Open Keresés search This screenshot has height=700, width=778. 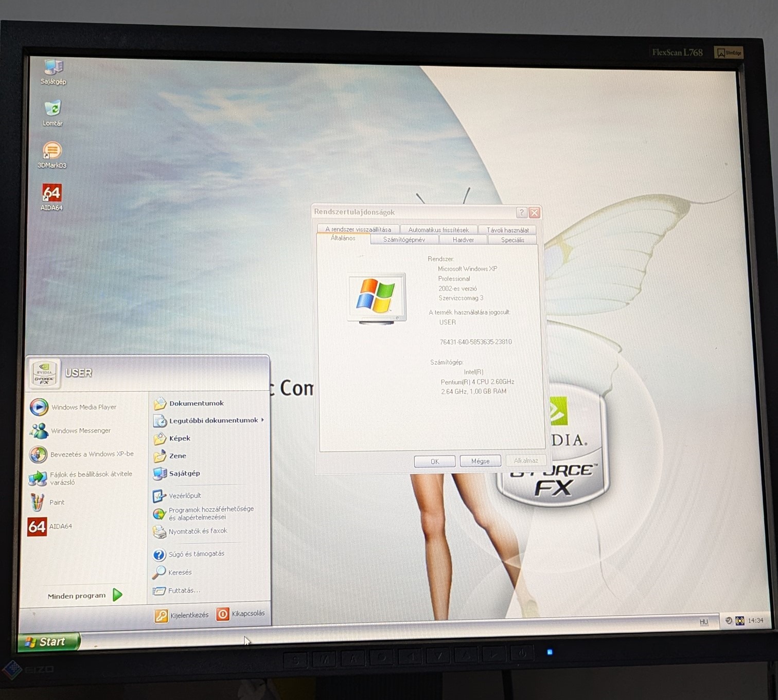pyautogui.click(x=172, y=572)
